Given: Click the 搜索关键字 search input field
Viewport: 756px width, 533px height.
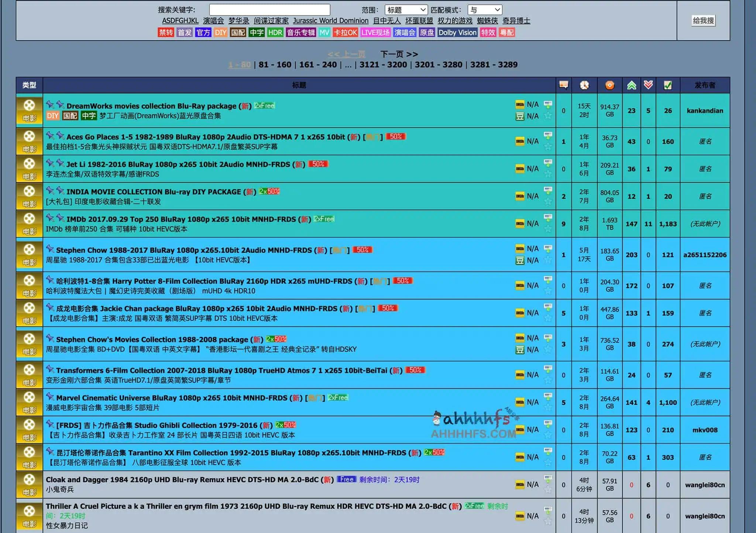Looking at the screenshot, I should tap(269, 10).
